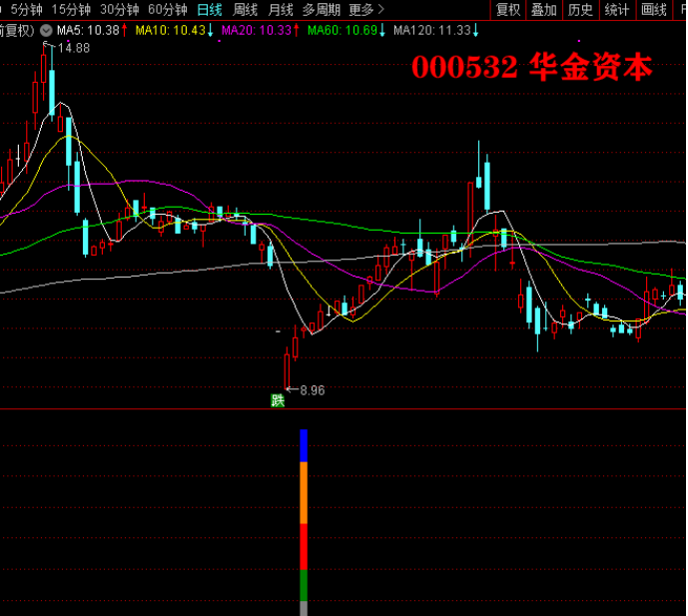Click the candlestick at the 8.96 low
This screenshot has width=688, height=616.
(x=287, y=368)
